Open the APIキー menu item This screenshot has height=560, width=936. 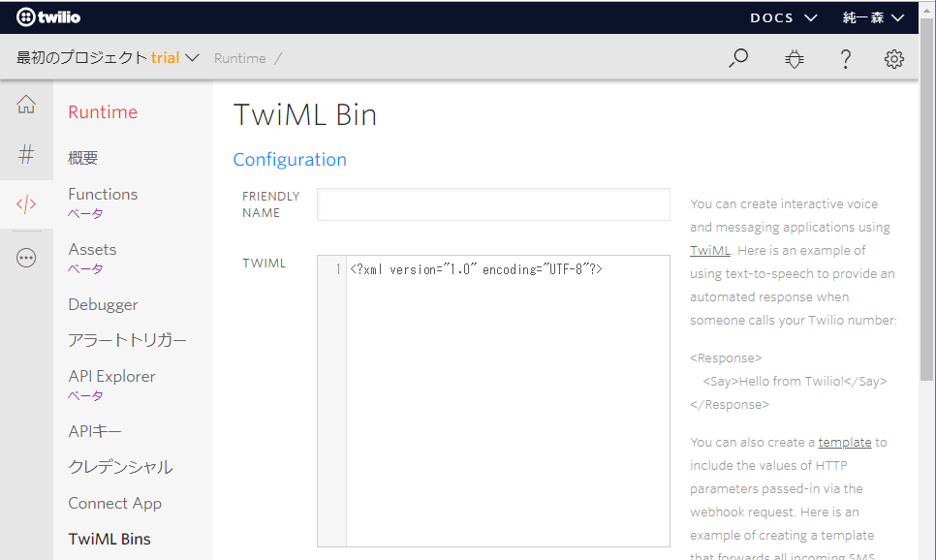pos(95,431)
